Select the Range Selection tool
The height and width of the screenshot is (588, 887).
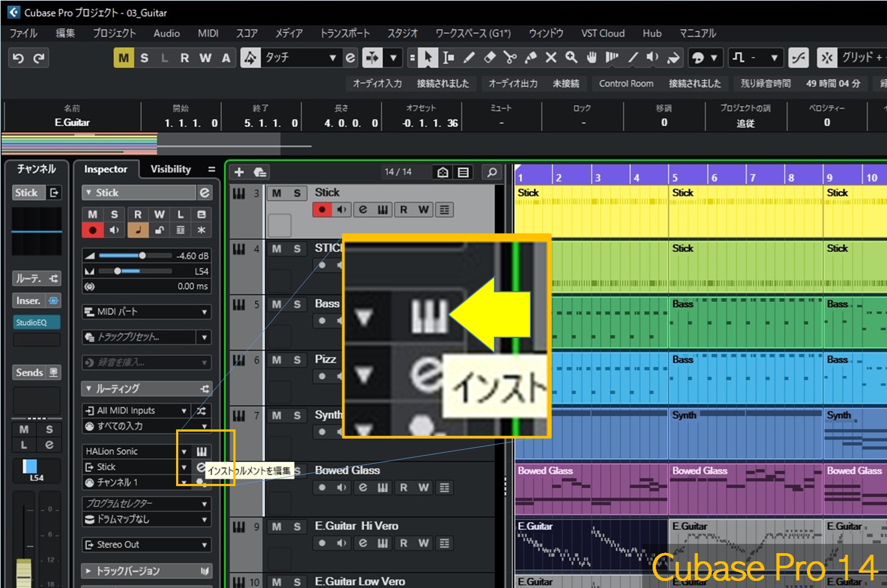point(448,58)
